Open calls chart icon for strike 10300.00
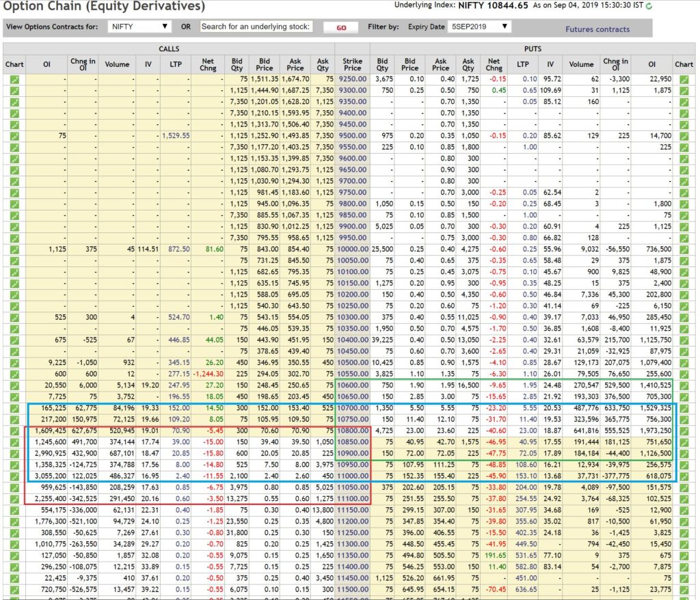 tap(14, 317)
